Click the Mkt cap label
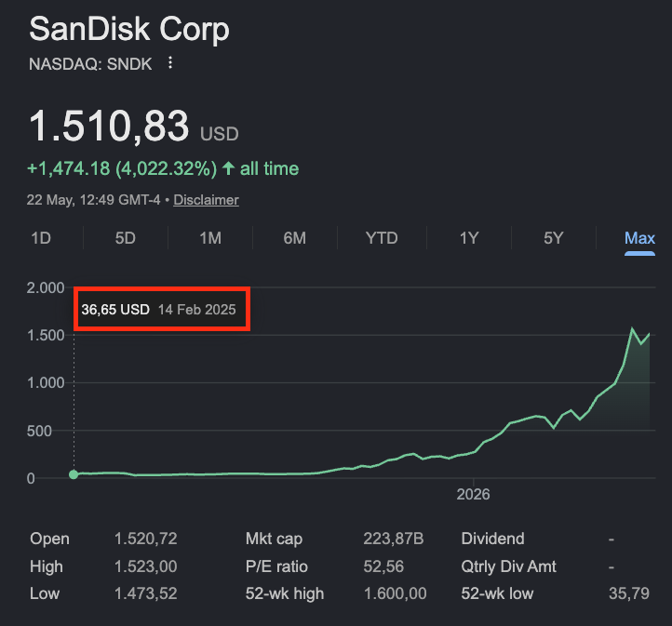The height and width of the screenshot is (626, 672). pos(274,539)
